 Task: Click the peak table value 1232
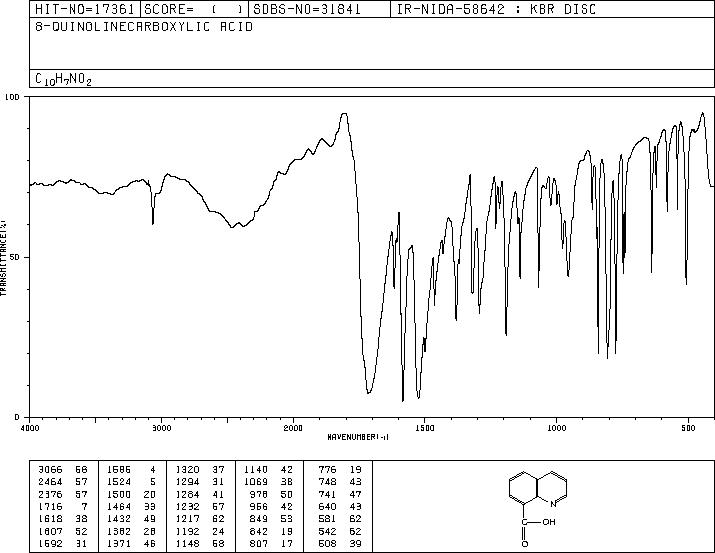click(187, 506)
